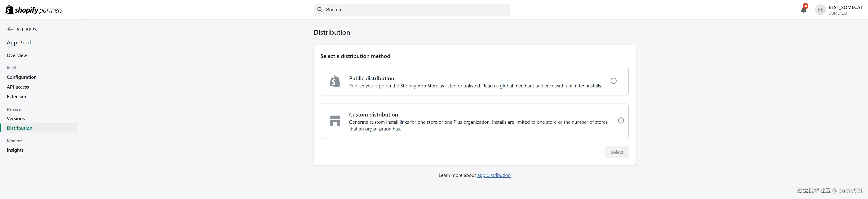Open the Configuration page
868x199 pixels.
coord(21,77)
